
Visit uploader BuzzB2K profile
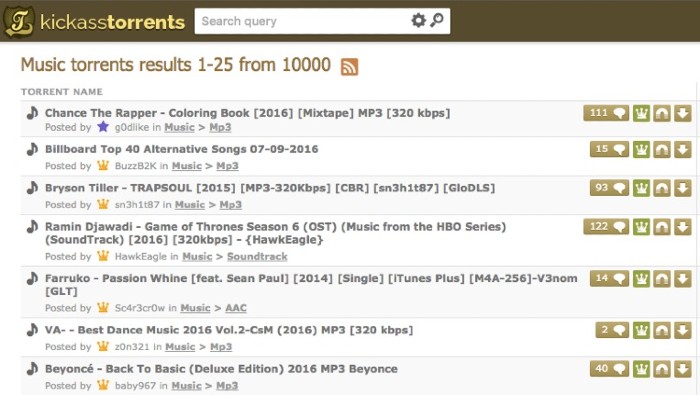135,166
